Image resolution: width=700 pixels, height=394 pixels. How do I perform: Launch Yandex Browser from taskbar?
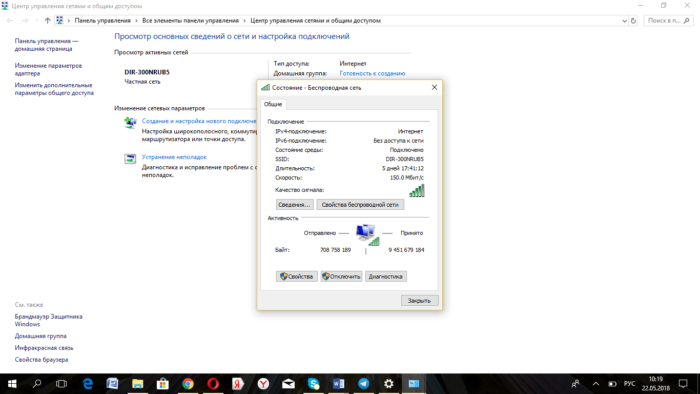tap(263, 384)
